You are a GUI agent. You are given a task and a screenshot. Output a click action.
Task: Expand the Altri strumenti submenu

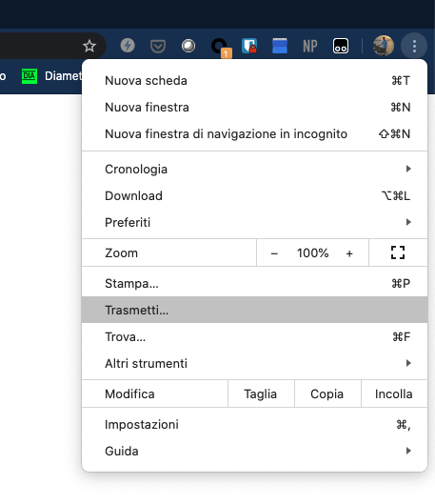(254, 364)
